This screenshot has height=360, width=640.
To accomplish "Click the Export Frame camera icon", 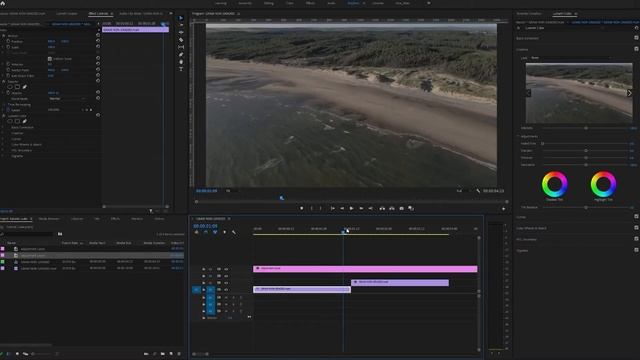I will (402, 209).
